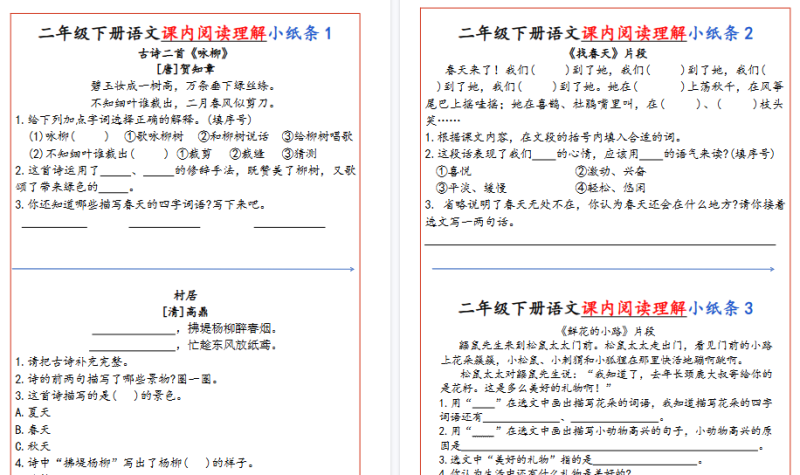Select the poem line "拂堤杨柳醉春烟"

(x=232, y=328)
